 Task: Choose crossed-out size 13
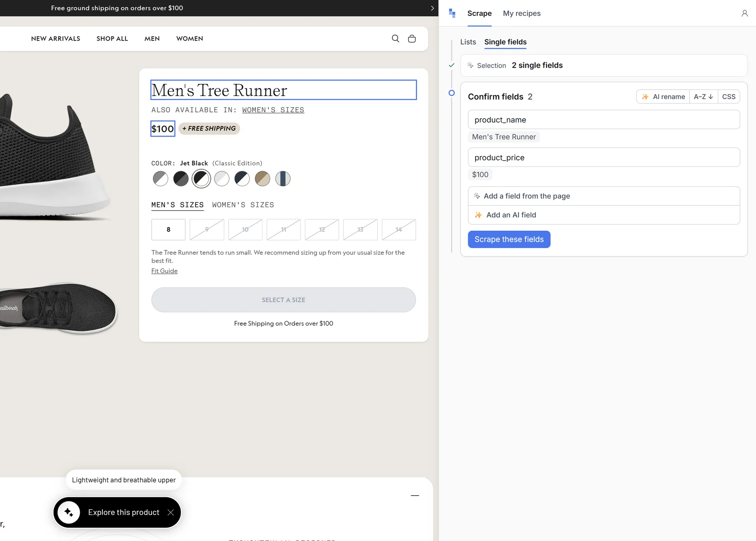click(360, 230)
